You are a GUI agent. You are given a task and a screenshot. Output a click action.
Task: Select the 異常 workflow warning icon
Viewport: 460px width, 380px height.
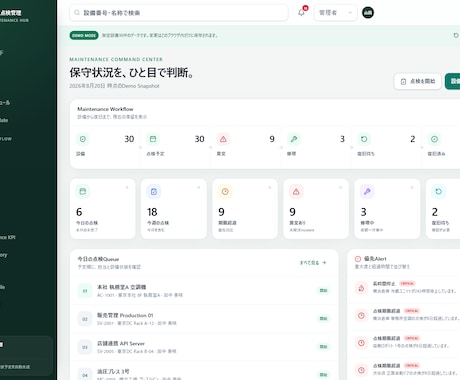pyautogui.click(x=223, y=139)
